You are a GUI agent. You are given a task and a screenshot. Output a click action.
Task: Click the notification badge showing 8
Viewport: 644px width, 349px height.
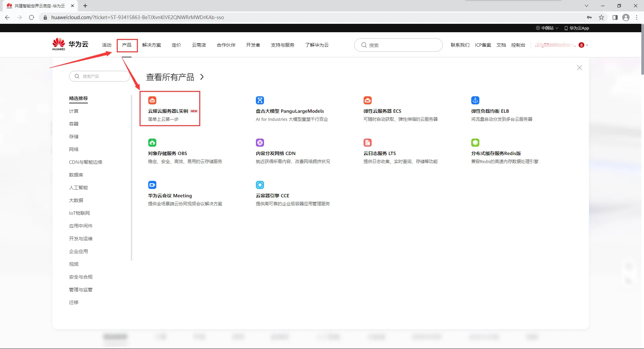pyautogui.click(x=582, y=45)
